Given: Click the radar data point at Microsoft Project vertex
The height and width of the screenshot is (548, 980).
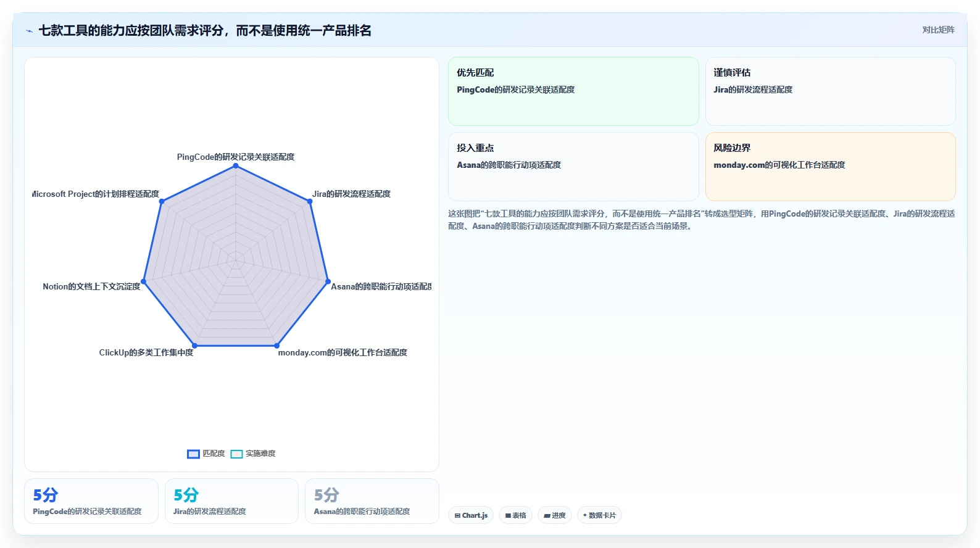Looking at the screenshot, I should click(x=161, y=201).
